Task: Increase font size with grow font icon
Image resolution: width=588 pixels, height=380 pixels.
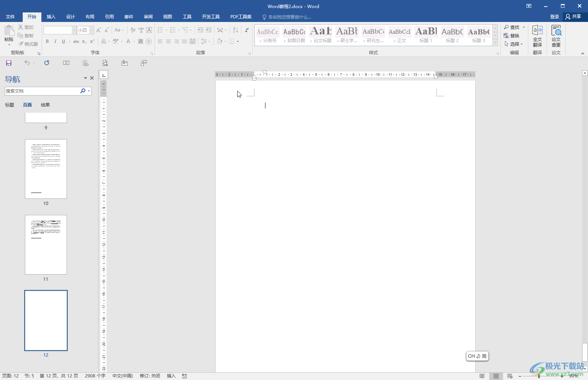Action: coord(98,30)
